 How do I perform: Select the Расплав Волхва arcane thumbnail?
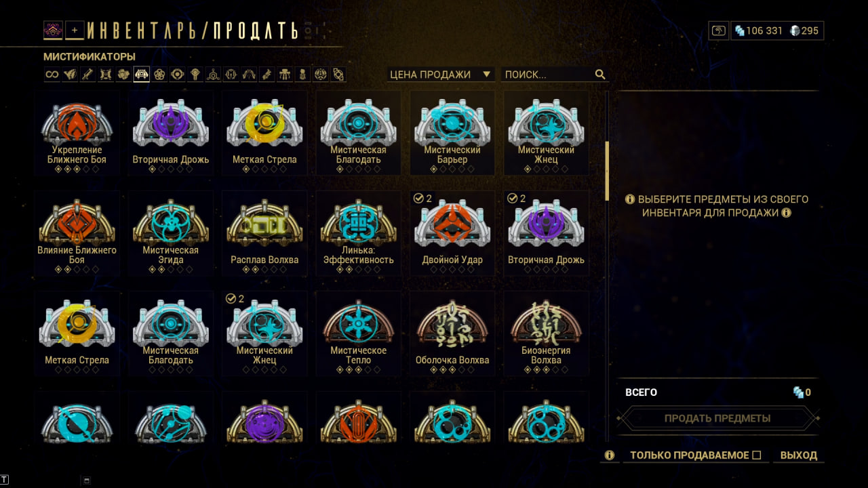[x=265, y=232]
